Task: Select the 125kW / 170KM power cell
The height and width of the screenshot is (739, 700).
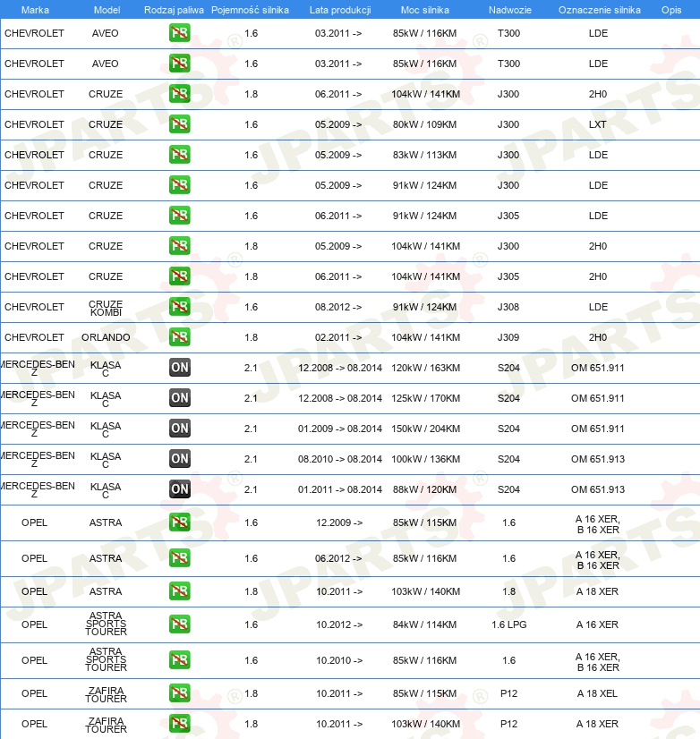Action: click(425, 398)
